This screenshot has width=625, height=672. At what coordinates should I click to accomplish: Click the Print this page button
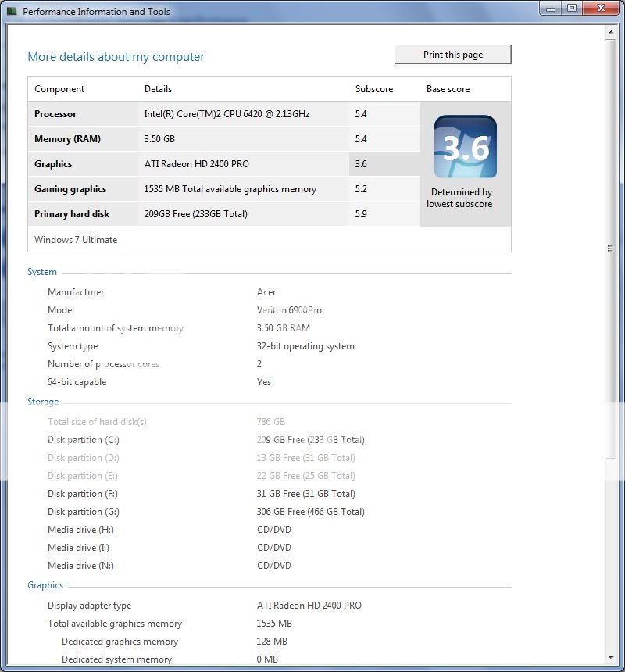[453, 55]
